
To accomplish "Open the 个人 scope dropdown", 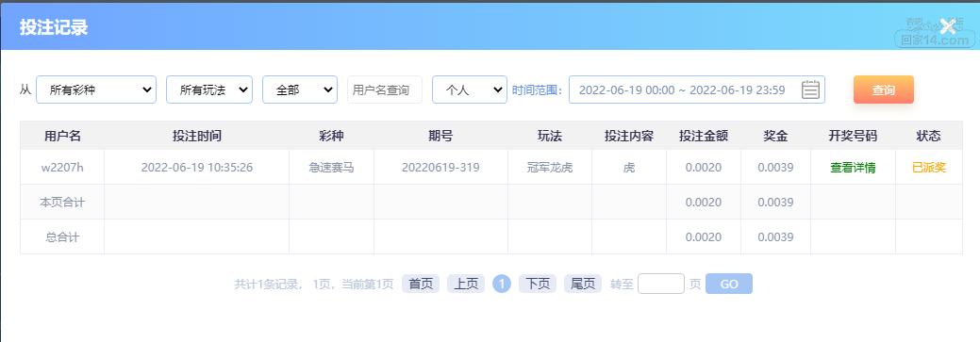I will coord(470,90).
